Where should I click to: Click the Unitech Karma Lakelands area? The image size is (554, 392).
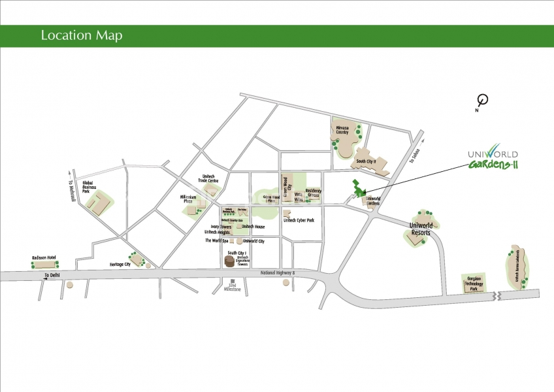pos(518,267)
